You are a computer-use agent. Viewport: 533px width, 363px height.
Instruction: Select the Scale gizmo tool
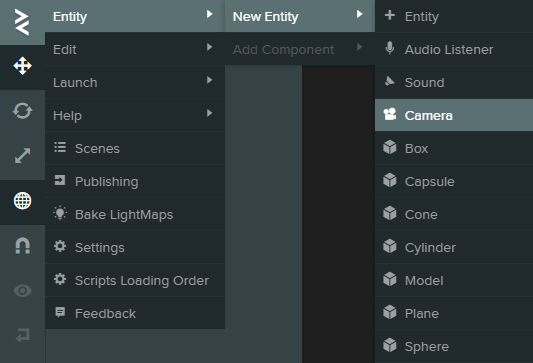pos(22,156)
